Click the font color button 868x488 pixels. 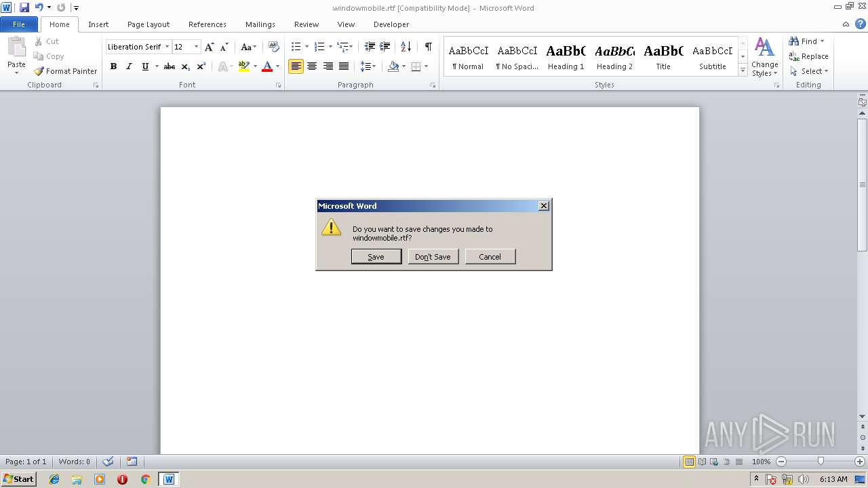coord(267,66)
